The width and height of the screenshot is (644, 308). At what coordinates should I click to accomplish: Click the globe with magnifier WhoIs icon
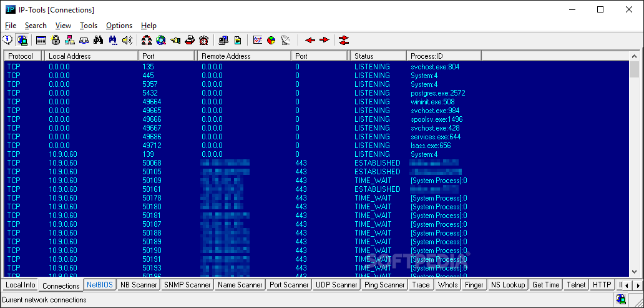(160, 40)
